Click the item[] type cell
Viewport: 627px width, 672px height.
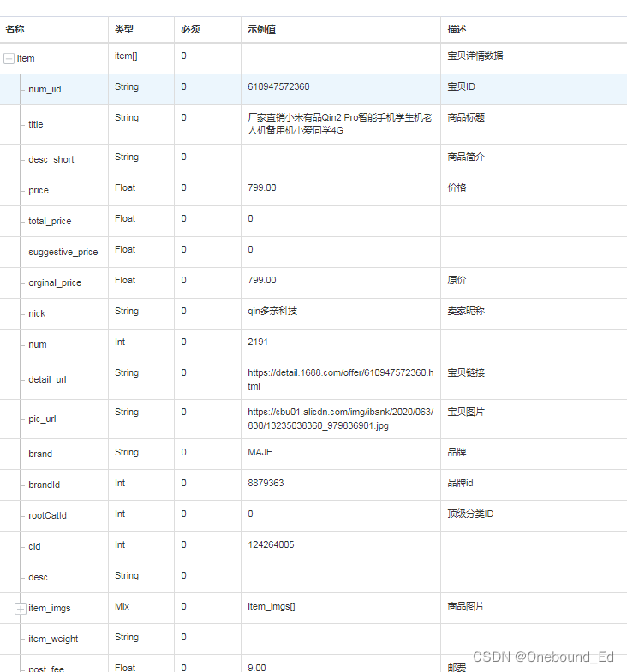(126, 56)
